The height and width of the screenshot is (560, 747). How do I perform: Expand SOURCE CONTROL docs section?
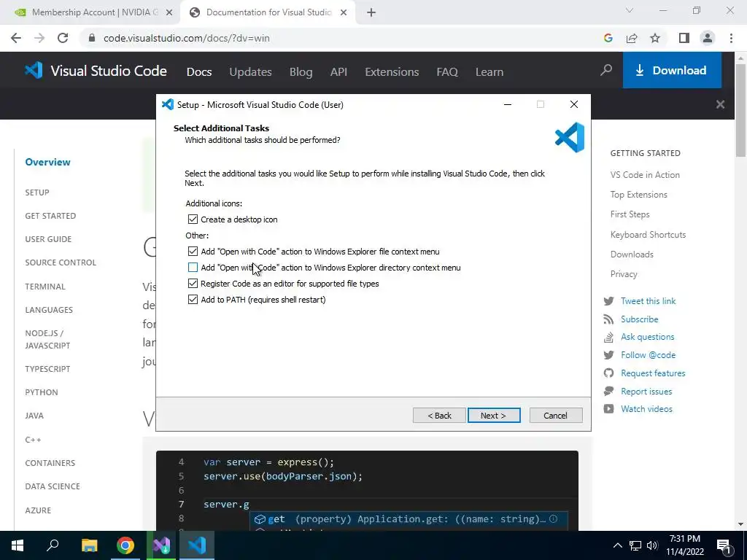pyautogui.click(x=61, y=262)
